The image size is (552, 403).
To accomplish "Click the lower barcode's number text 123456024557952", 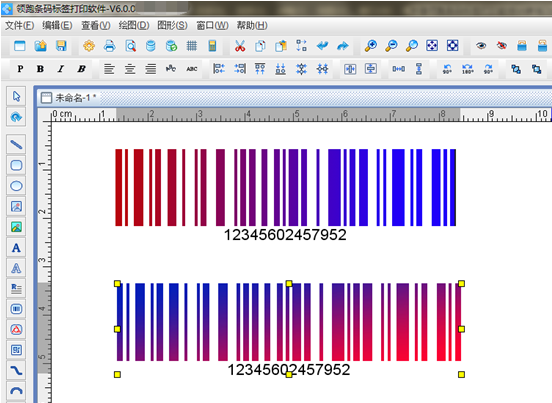I will tap(289, 370).
